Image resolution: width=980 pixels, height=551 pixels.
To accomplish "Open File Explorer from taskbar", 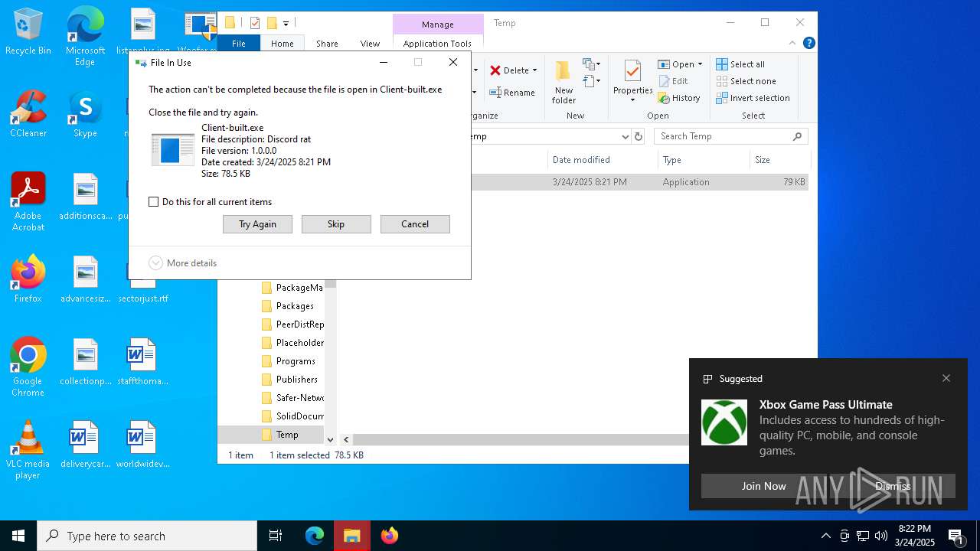I will click(351, 536).
